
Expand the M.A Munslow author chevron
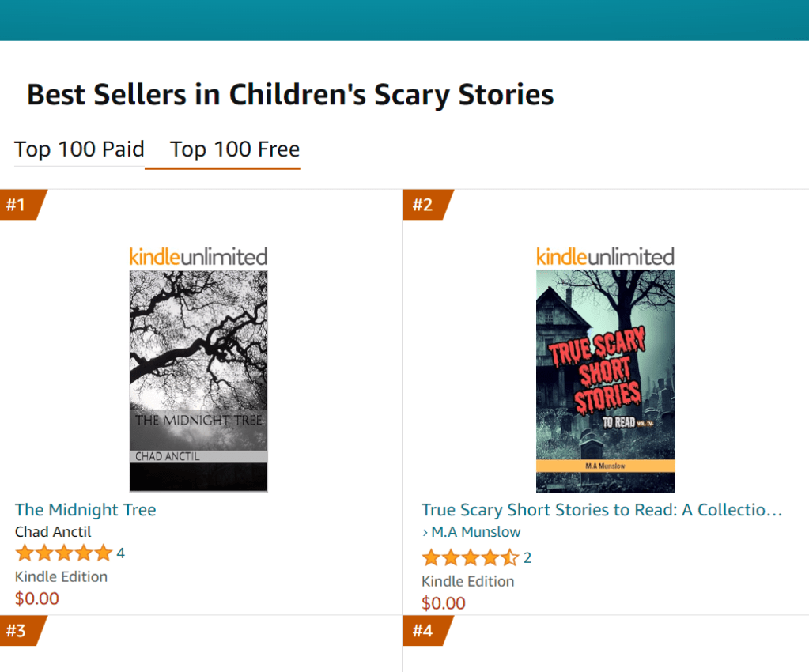(x=425, y=532)
